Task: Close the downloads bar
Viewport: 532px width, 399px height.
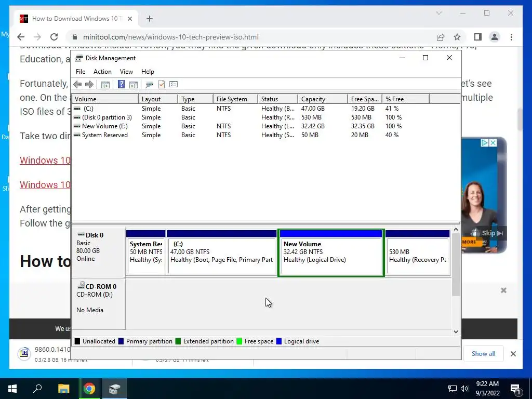Action: [x=513, y=354]
